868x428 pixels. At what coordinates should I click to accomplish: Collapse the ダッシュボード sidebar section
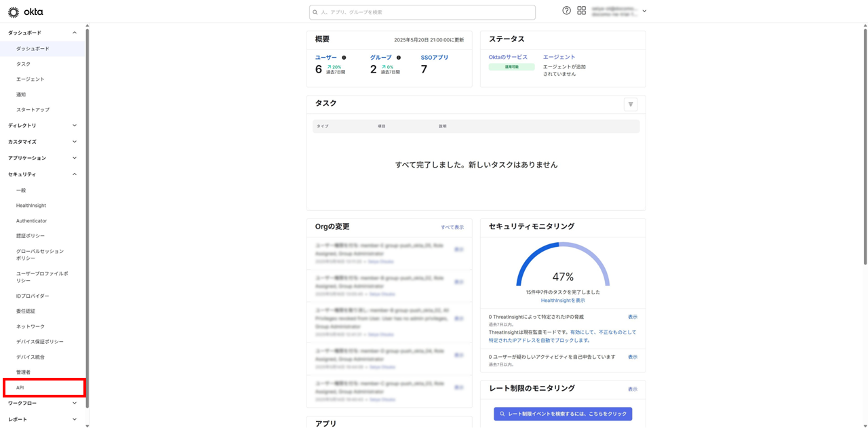[75, 33]
